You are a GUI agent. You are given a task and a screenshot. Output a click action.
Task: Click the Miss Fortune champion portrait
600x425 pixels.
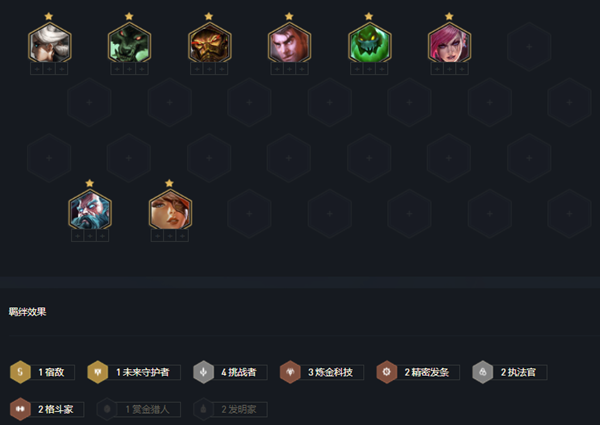(170, 210)
